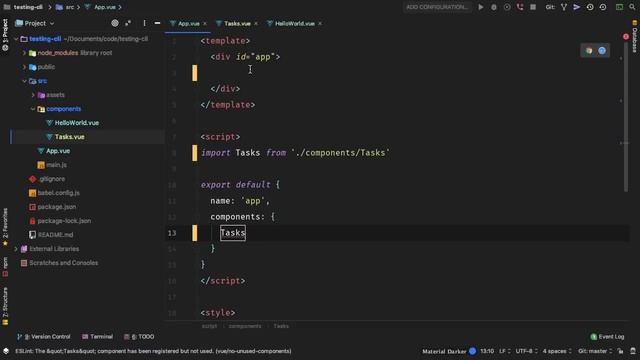This screenshot has height=360, width=640.
Task: Click the src breadcrumb in navigation bar
Action: tap(70, 7)
